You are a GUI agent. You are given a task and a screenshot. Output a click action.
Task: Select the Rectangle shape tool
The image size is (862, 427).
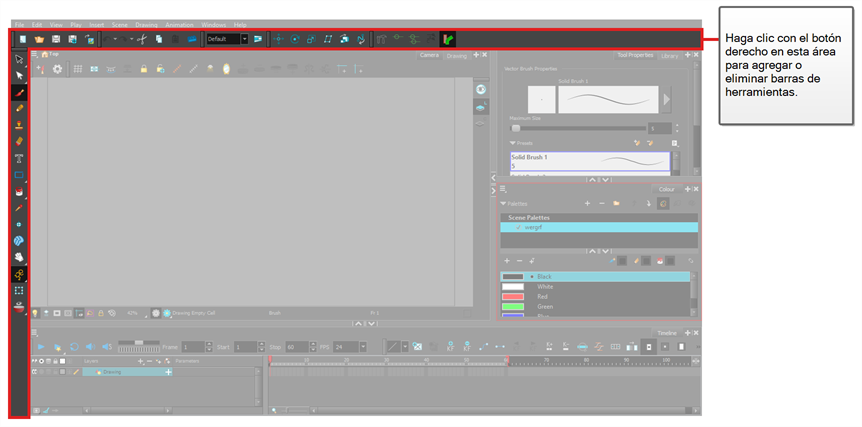click(19, 175)
